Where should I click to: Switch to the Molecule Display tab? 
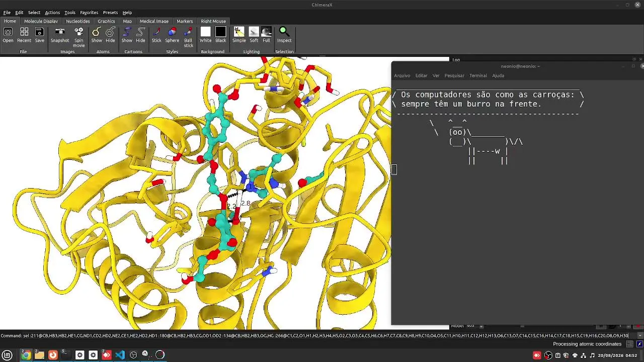(41, 21)
